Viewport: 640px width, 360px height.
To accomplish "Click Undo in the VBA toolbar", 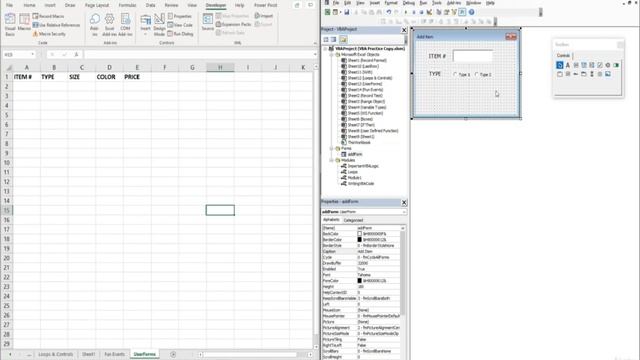I will [389, 12].
